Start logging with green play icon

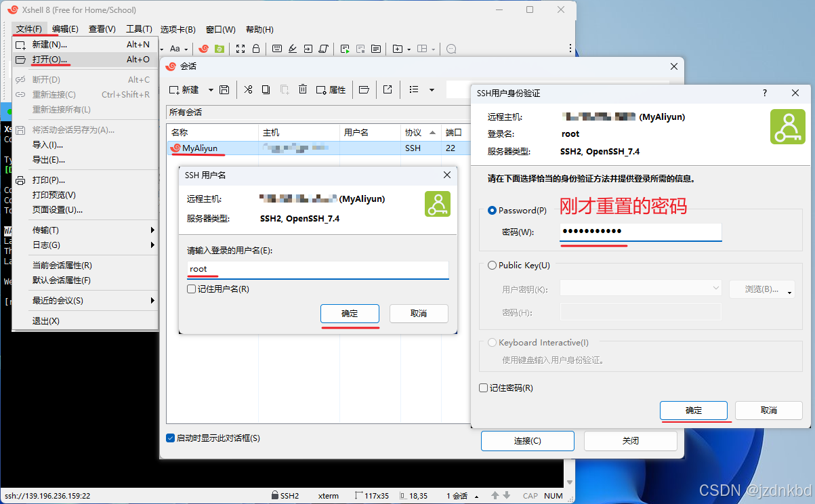pyautogui.click(x=345, y=49)
